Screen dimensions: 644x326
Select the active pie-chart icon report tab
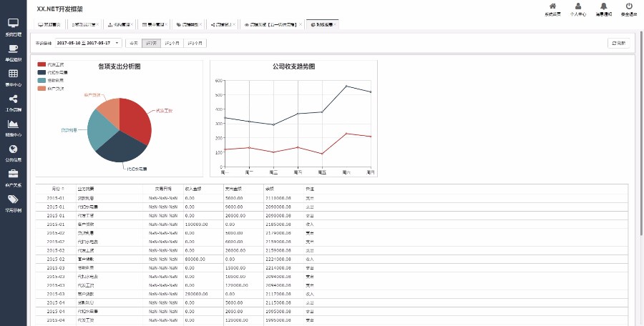pyautogui.click(x=321, y=24)
